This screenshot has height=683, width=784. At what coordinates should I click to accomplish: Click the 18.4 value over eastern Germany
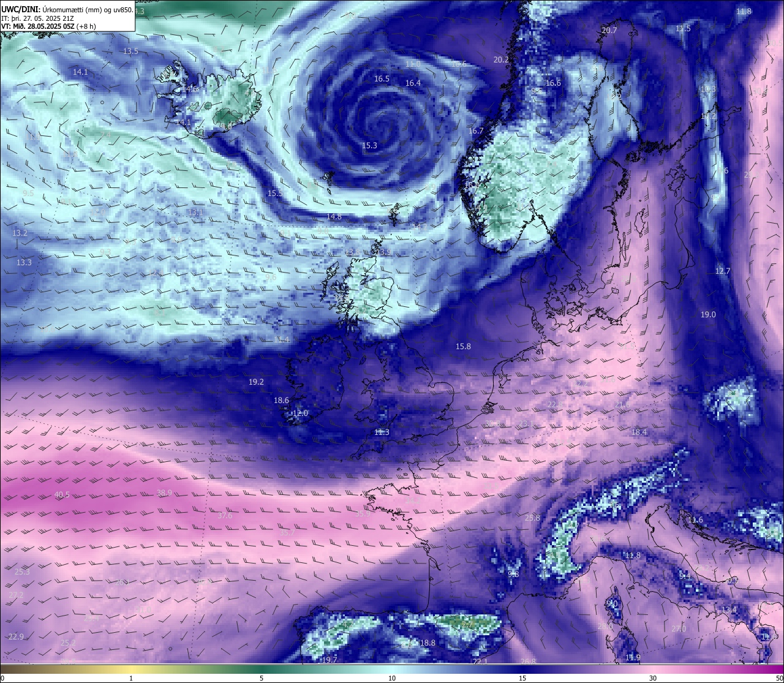(639, 432)
